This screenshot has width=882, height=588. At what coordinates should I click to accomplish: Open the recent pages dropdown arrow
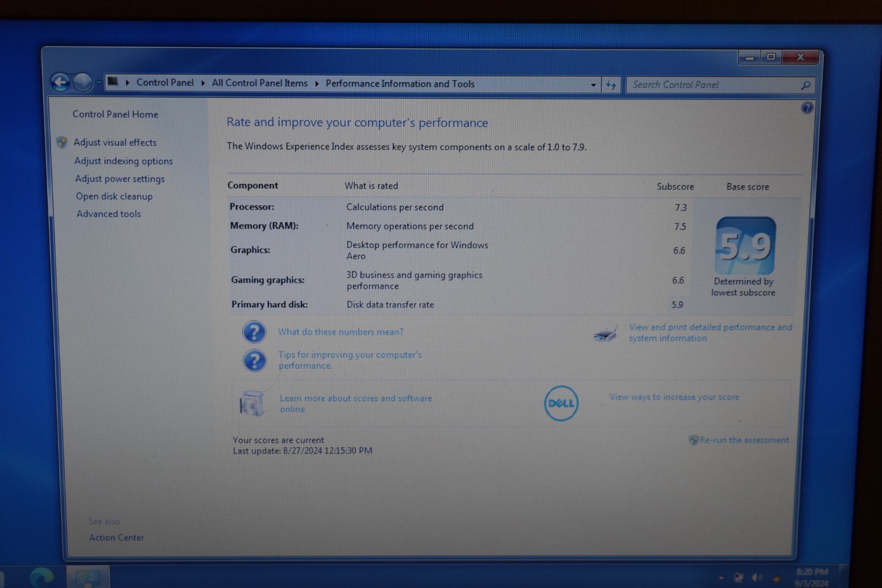pos(98,83)
